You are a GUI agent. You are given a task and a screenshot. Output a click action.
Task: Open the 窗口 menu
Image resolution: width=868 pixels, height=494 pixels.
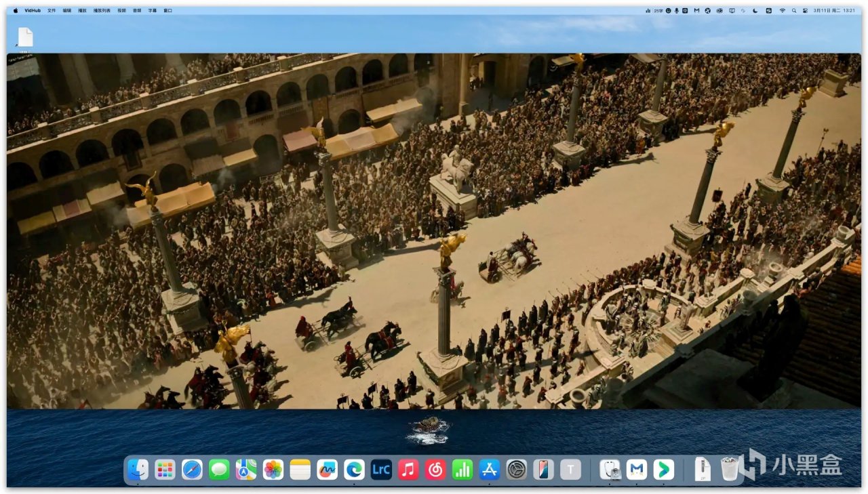pyautogui.click(x=167, y=11)
